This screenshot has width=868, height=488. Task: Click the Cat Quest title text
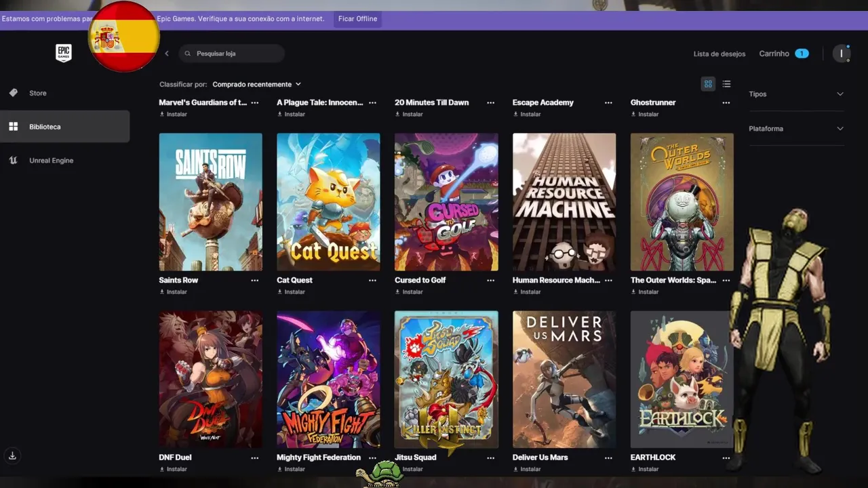pos(294,281)
